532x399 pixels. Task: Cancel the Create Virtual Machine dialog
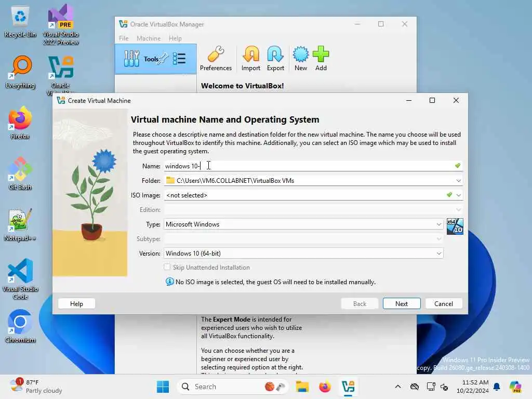click(444, 303)
